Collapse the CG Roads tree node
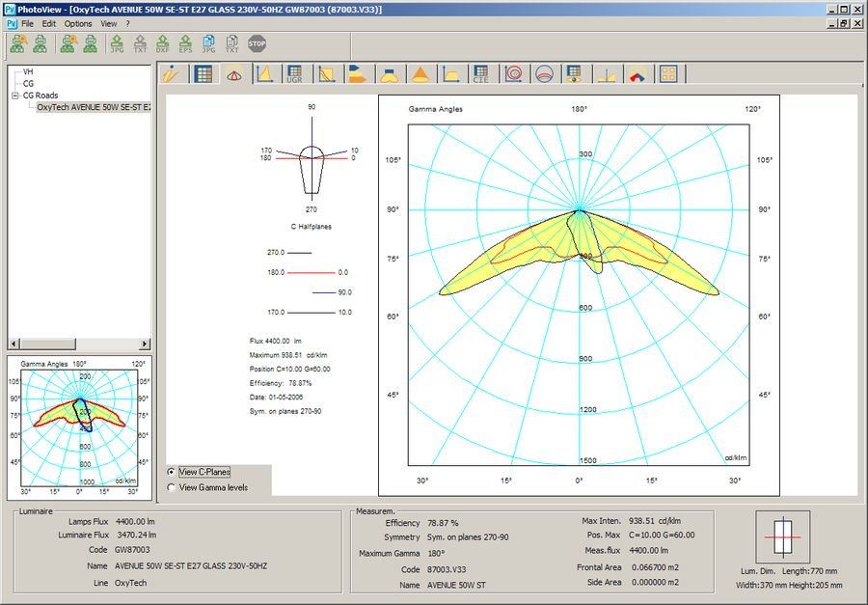This screenshot has height=605, width=868. click(15, 96)
